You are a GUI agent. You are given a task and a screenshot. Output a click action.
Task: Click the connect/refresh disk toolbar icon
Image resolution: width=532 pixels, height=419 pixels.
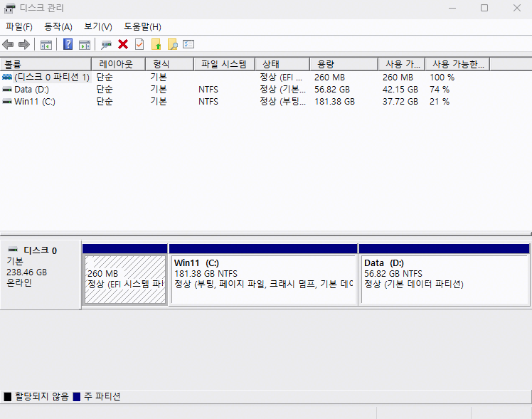point(106,45)
